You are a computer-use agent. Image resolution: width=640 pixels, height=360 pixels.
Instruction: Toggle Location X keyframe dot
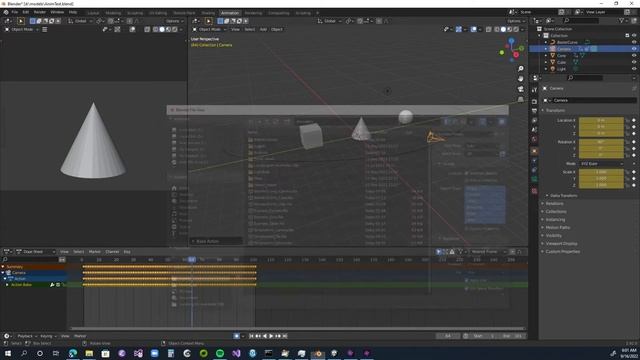click(634, 120)
